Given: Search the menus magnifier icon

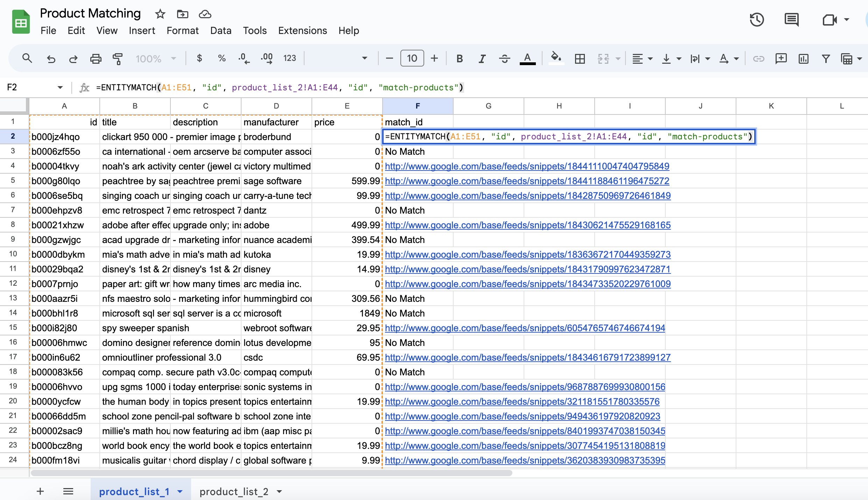Looking at the screenshot, I should pyautogui.click(x=27, y=58).
